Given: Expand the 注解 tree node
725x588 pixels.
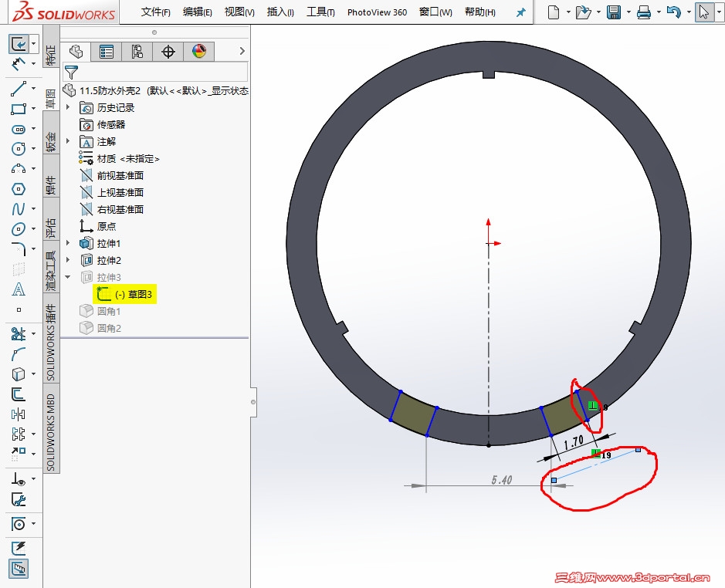Looking at the screenshot, I should pos(68,141).
